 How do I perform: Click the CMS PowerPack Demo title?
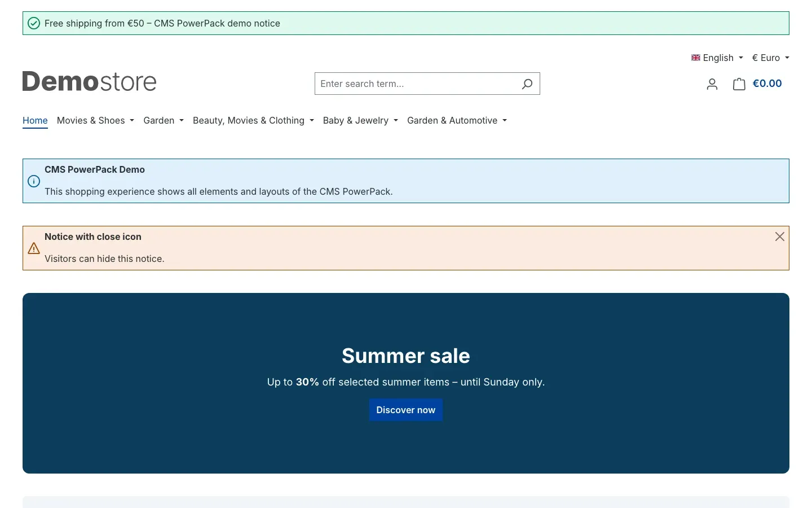click(95, 169)
